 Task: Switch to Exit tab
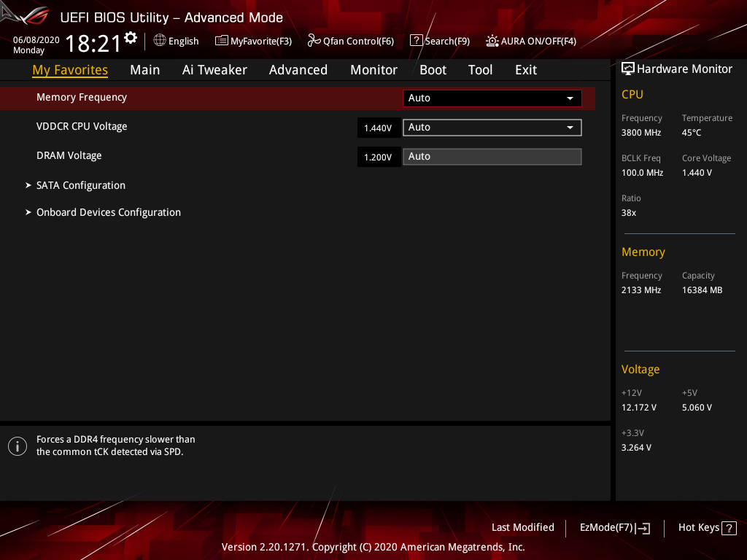pyautogui.click(x=526, y=70)
